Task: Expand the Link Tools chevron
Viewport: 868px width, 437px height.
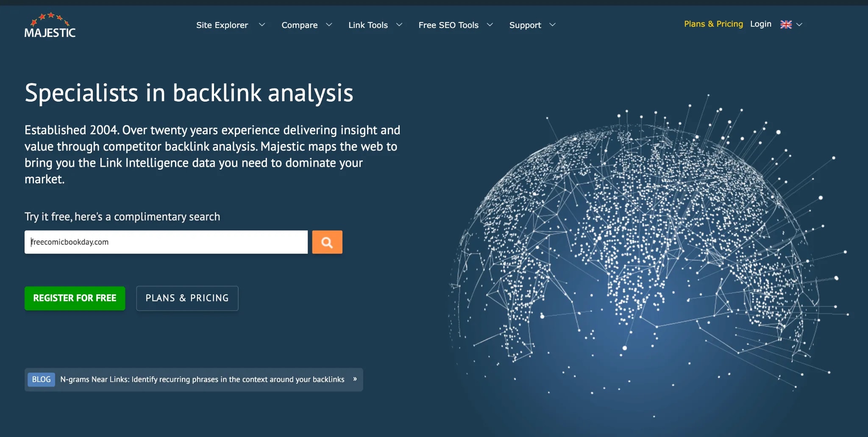Action: (x=399, y=25)
